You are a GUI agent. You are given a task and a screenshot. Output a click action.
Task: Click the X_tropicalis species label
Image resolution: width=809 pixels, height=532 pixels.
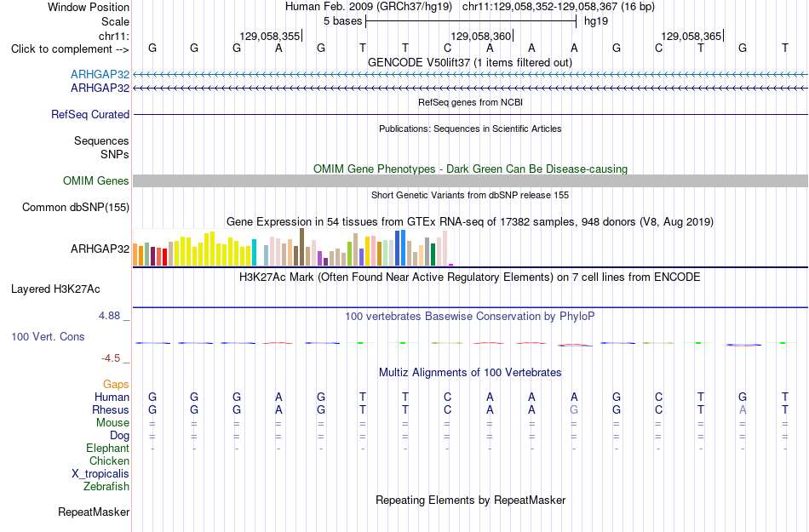pos(100,474)
